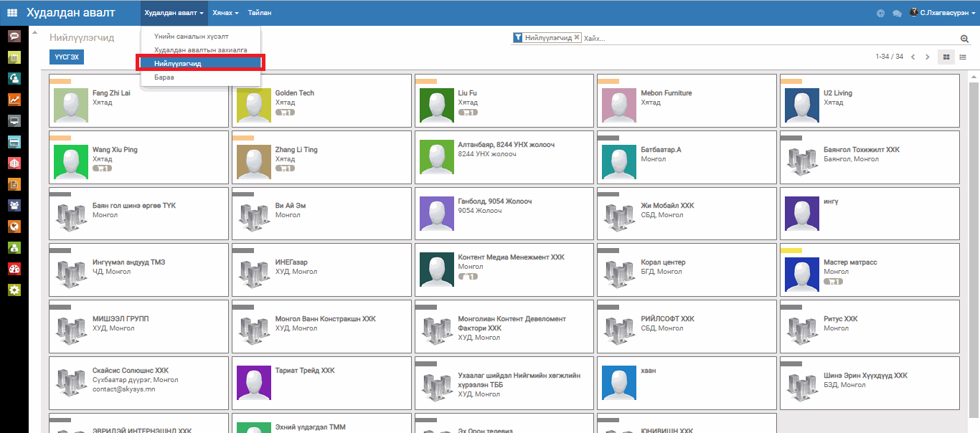
Task: Open the red dashboard gauge sidebar icon
Action: [14, 270]
